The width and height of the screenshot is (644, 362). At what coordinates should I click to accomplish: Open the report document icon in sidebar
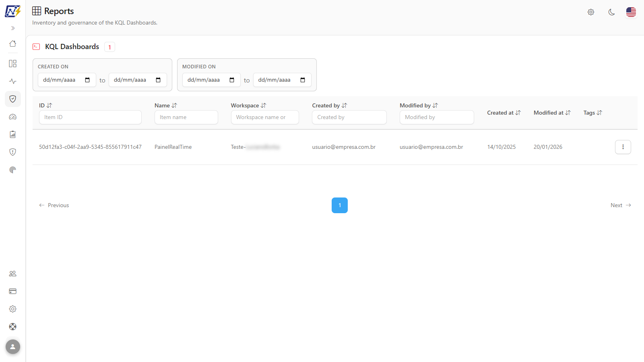pos(13,134)
